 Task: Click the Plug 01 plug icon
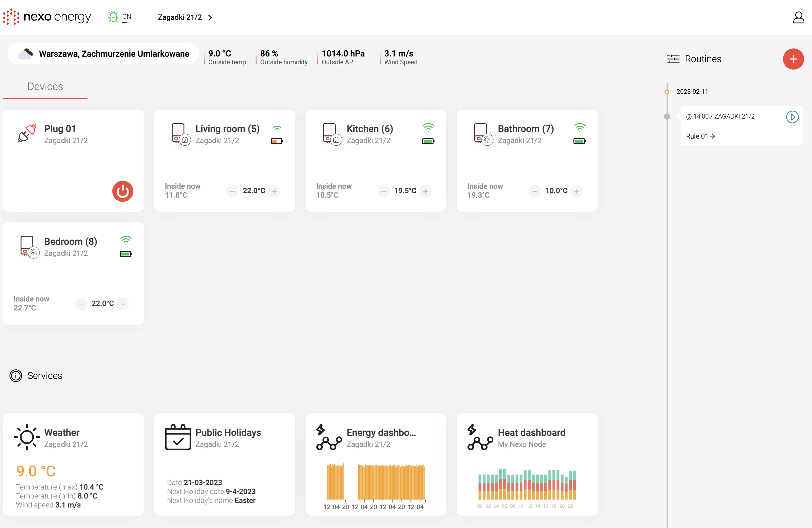point(27,133)
